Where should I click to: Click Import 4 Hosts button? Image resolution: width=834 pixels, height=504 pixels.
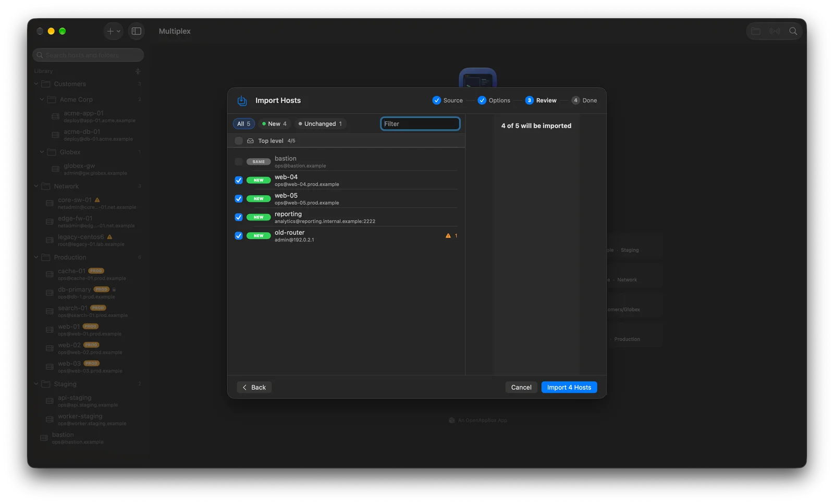point(569,388)
